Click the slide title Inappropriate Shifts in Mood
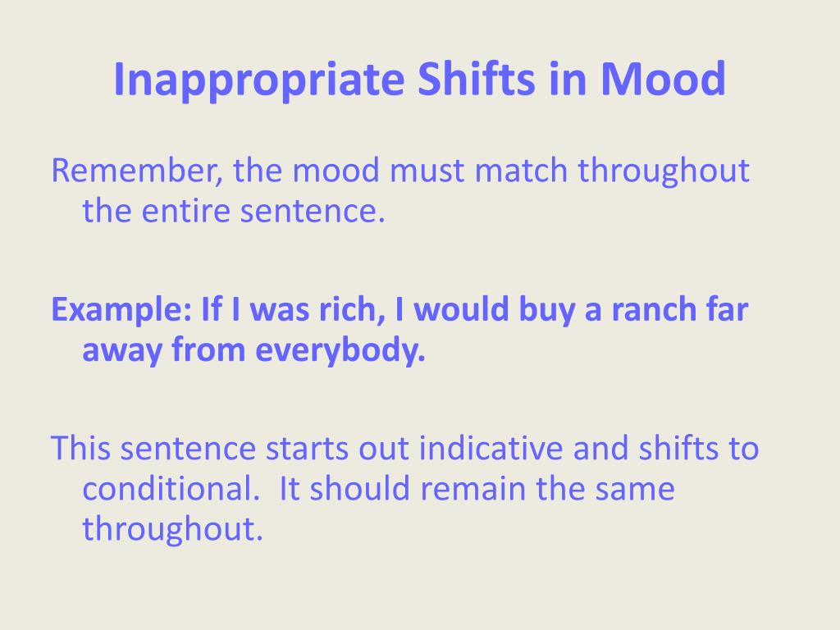The width and height of the screenshot is (840, 630). coord(419,80)
